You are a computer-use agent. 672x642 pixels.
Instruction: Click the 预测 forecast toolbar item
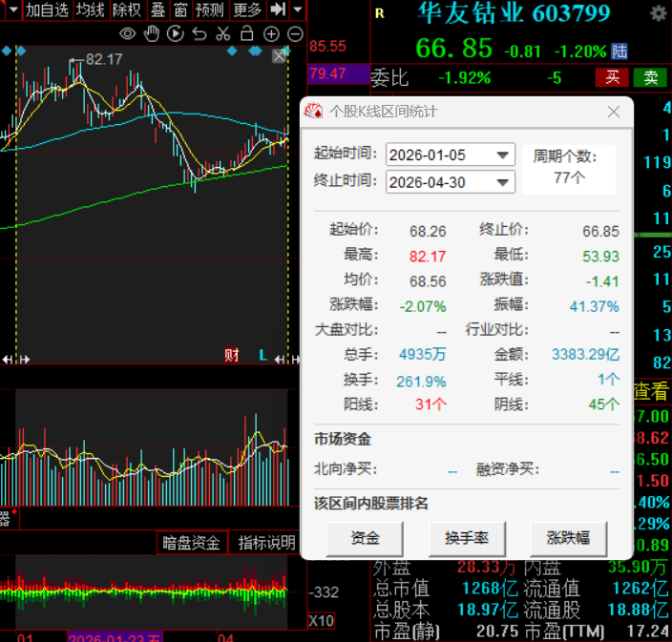[x=210, y=10]
